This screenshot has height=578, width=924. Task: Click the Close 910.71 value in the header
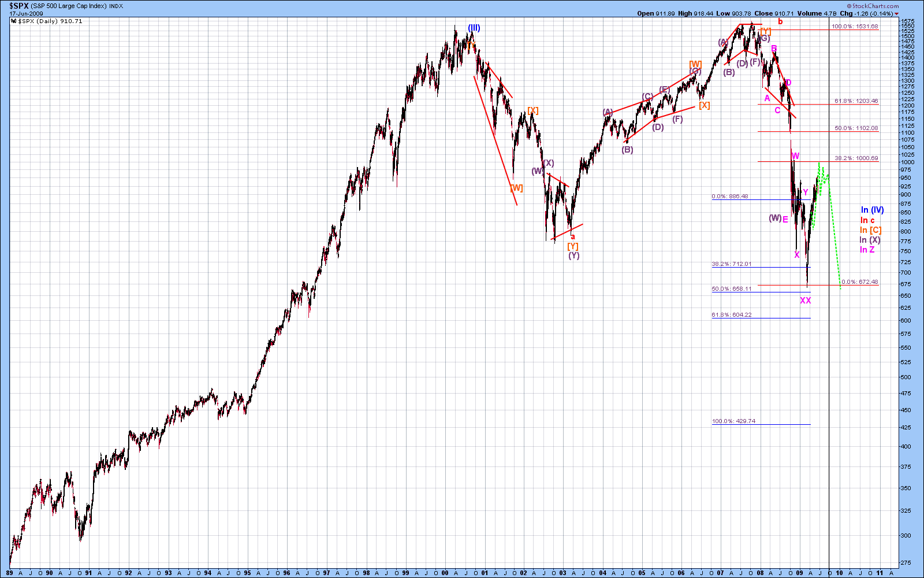(774, 13)
